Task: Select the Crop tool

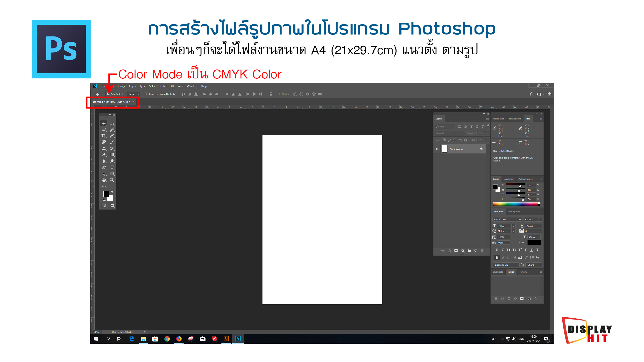Action: tap(104, 136)
